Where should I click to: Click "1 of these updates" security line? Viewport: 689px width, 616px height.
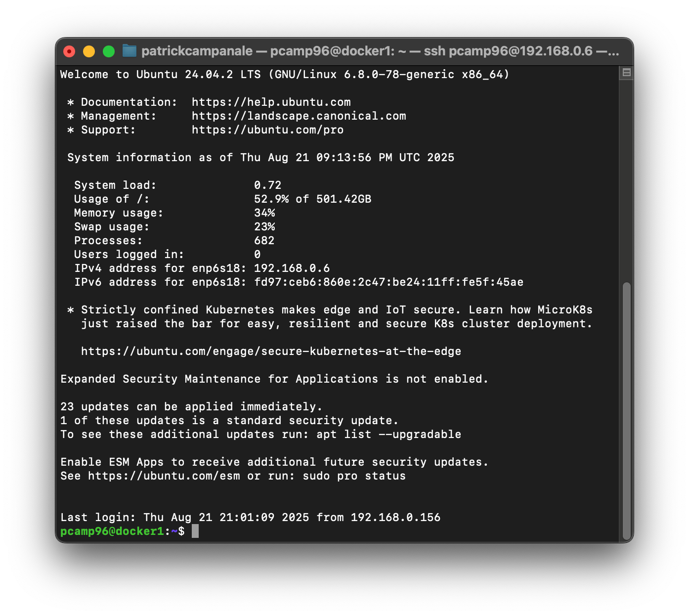pyautogui.click(x=229, y=421)
